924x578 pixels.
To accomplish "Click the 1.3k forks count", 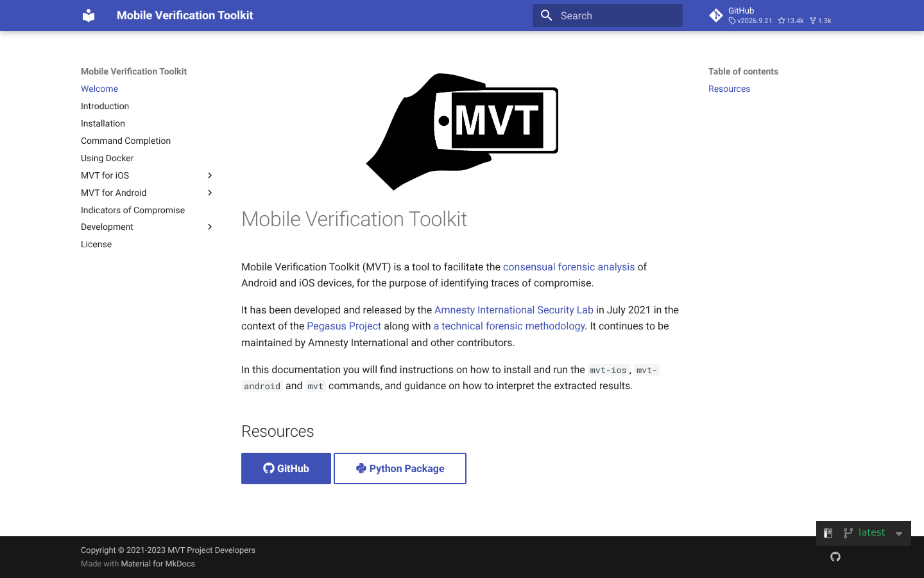I will [821, 21].
